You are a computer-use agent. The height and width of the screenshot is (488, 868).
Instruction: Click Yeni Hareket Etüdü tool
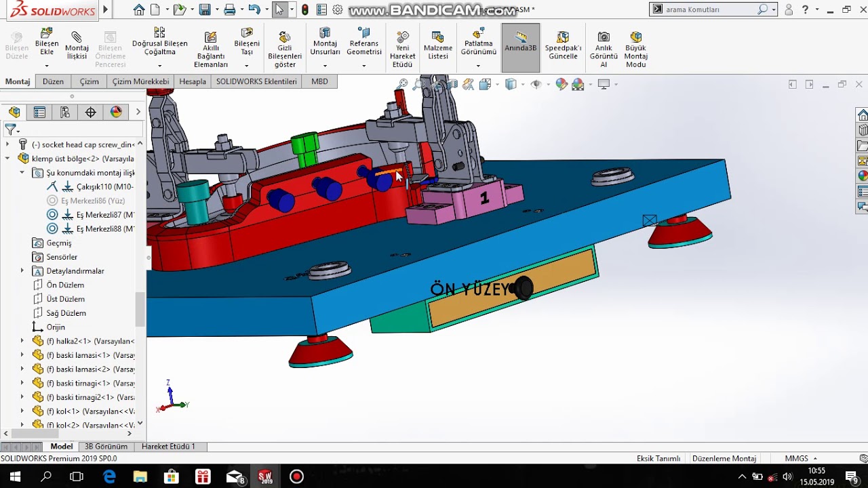[403, 49]
